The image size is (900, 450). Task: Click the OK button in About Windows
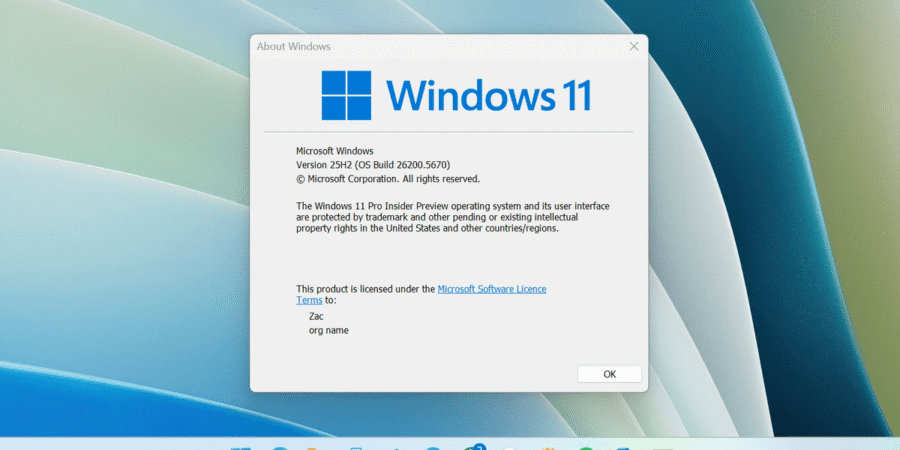pos(609,374)
